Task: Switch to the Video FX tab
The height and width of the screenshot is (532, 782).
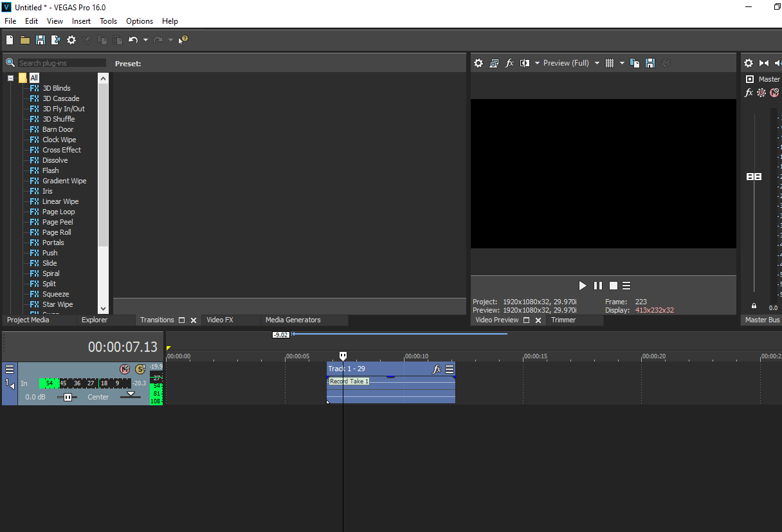Action: point(219,320)
